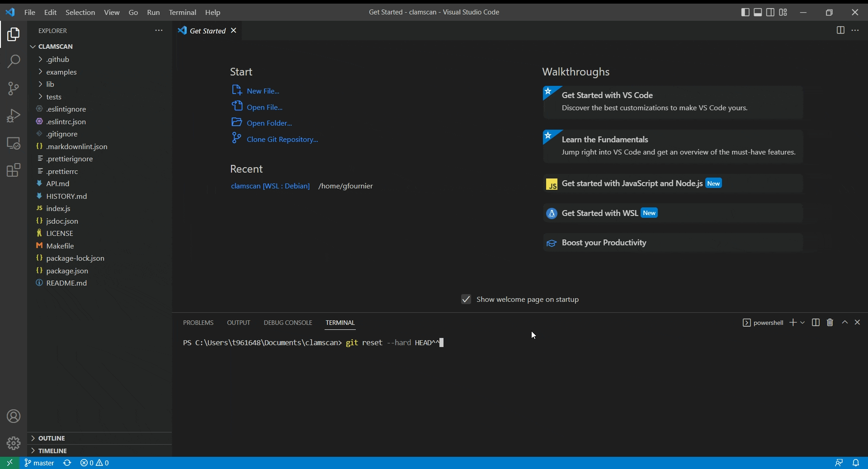Open the File menu

coord(30,12)
